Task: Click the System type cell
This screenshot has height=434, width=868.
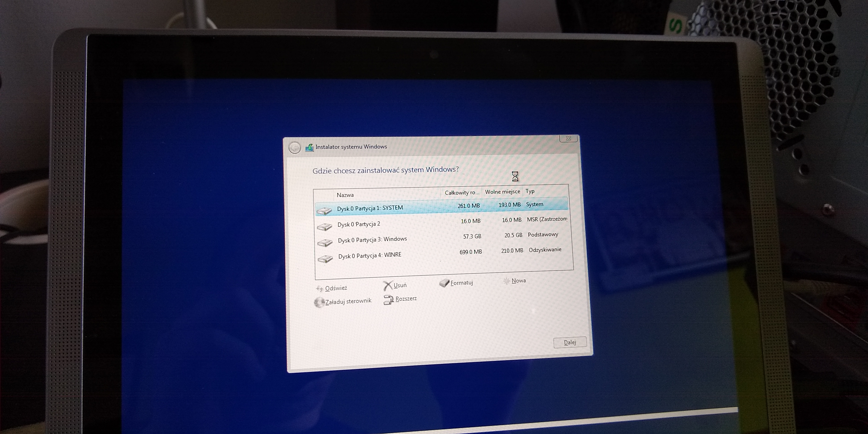Action: 534,204
